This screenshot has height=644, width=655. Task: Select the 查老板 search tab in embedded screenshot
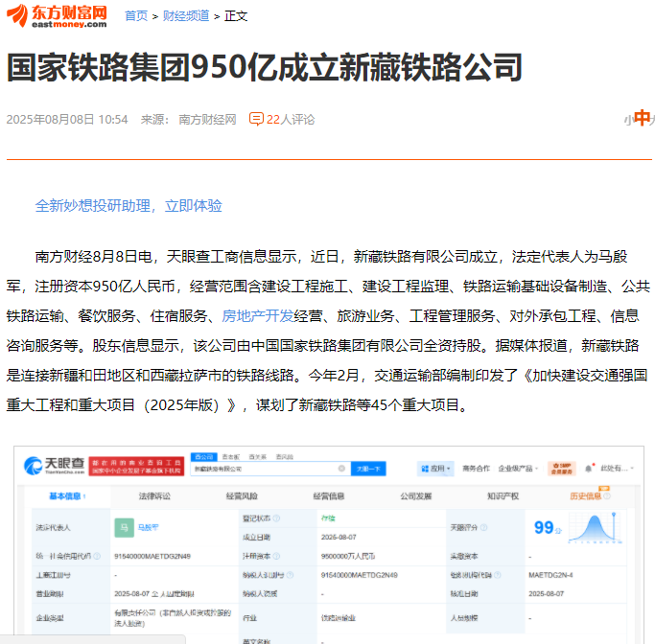pyautogui.click(x=230, y=457)
